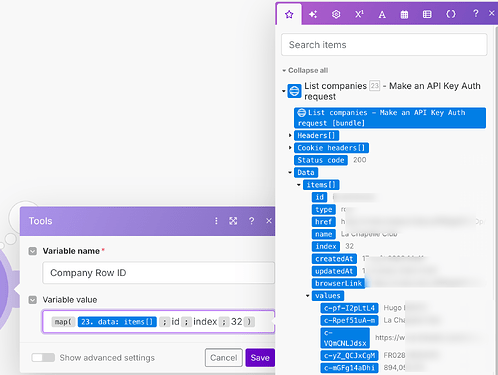498x375 pixels.
Task: Open the array functions tab
Action: pos(427,14)
